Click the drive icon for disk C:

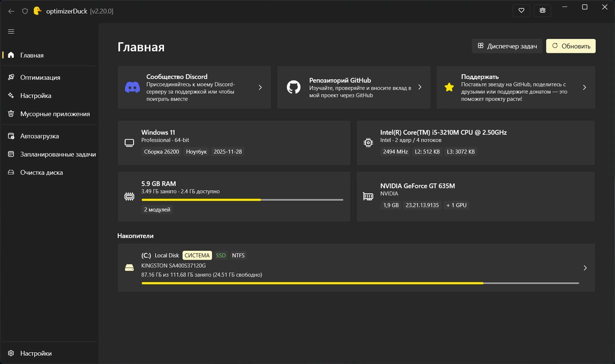tap(130, 268)
